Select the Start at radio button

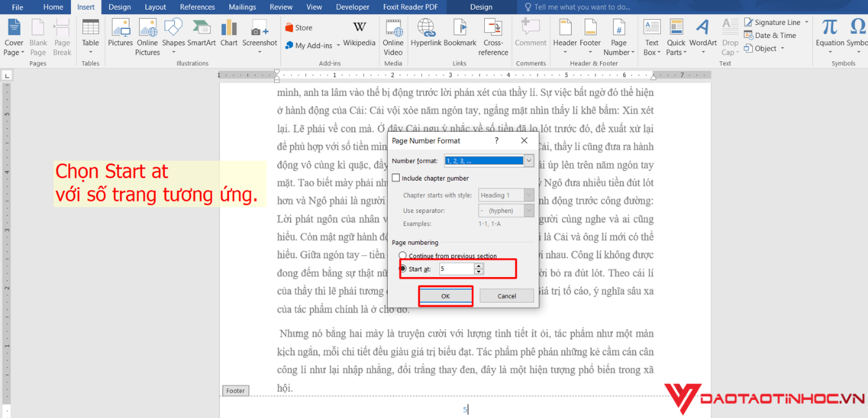pos(403,269)
